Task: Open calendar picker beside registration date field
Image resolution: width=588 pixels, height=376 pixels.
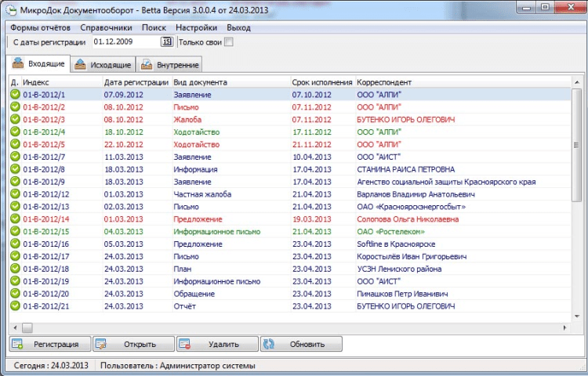Action: point(167,42)
